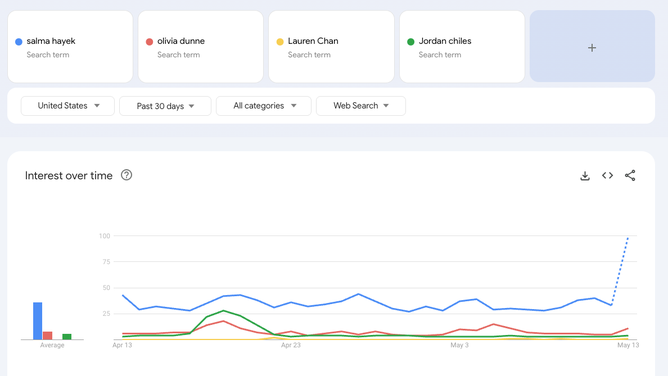Select the red average bar
Viewport: 668px width, 376px height.
click(x=48, y=336)
